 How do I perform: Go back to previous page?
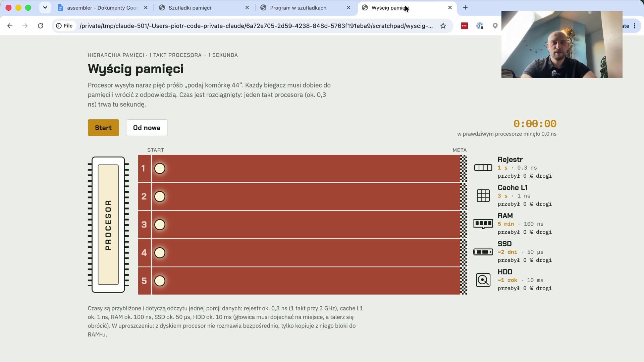(x=10, y=26)
